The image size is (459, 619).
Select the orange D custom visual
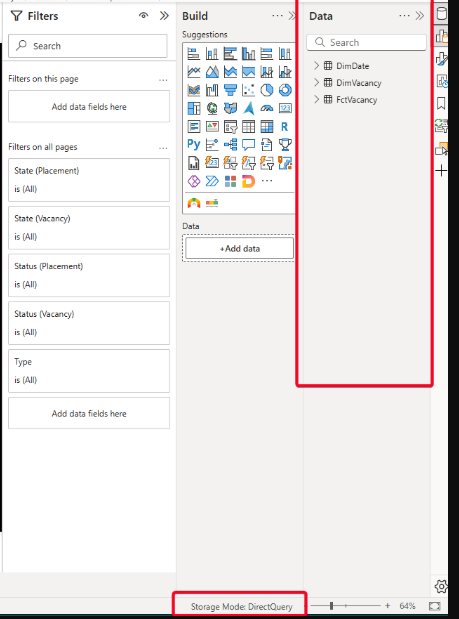pyautogui.click(x=249, y=181)
